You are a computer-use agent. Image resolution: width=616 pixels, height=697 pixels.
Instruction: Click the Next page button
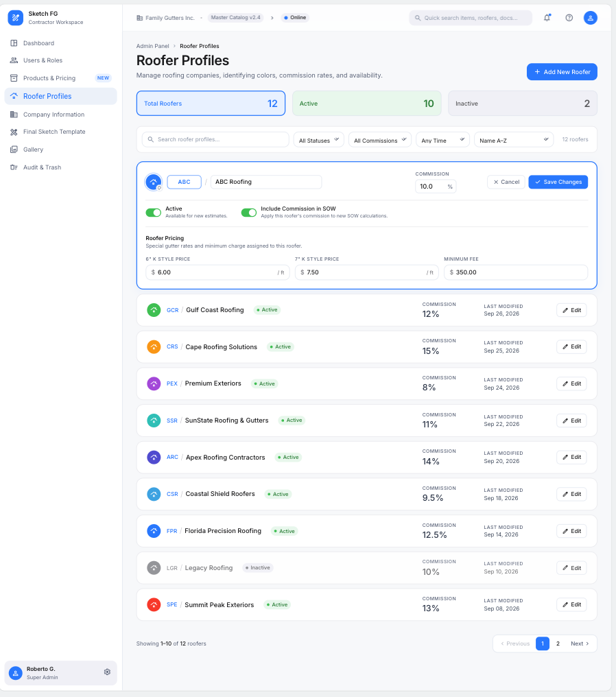tap(580, 643)
